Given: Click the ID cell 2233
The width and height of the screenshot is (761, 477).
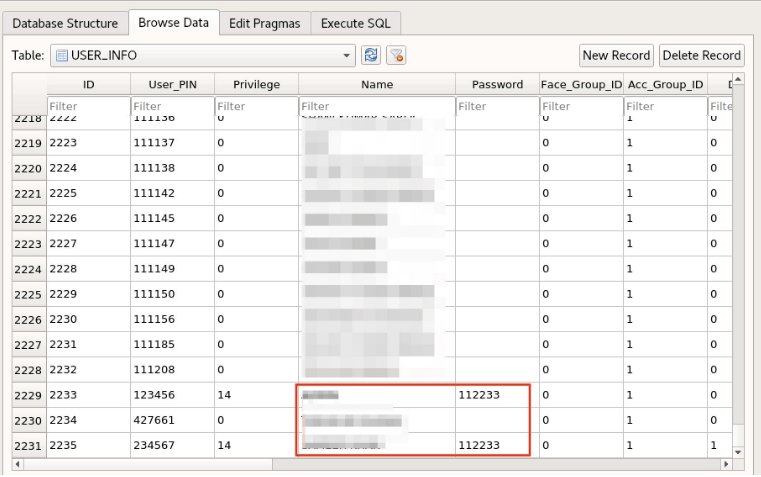Looking at the screenshot, I should (88, 395).
